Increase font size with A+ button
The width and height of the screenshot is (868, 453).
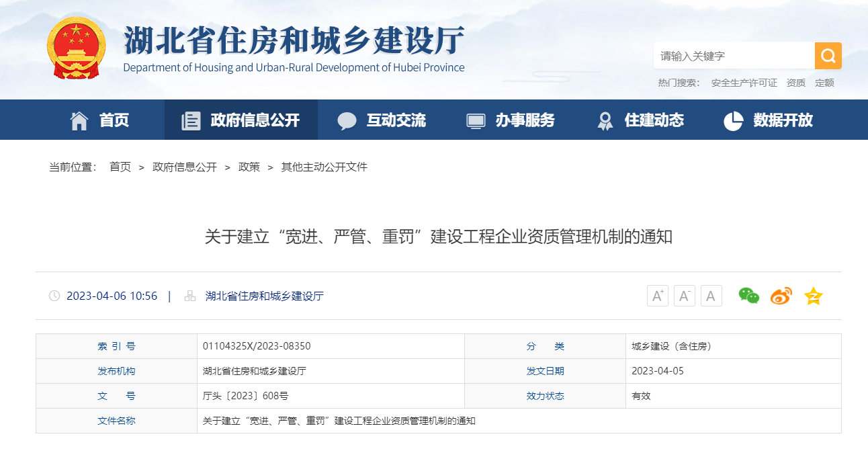click(658, 296)
